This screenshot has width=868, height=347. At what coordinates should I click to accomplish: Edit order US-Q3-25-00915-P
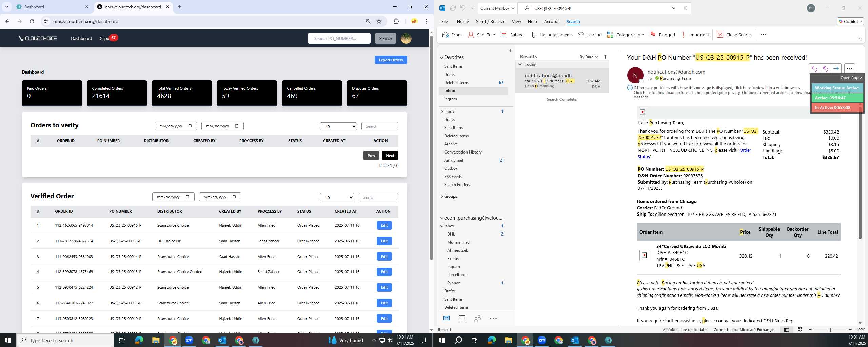(384, 241)
